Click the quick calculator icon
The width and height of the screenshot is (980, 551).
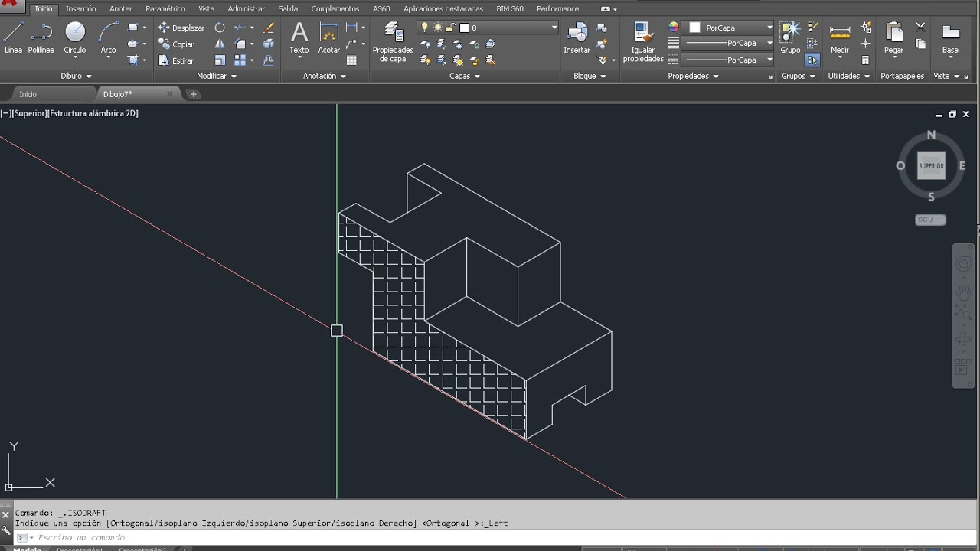pos(866,60)
